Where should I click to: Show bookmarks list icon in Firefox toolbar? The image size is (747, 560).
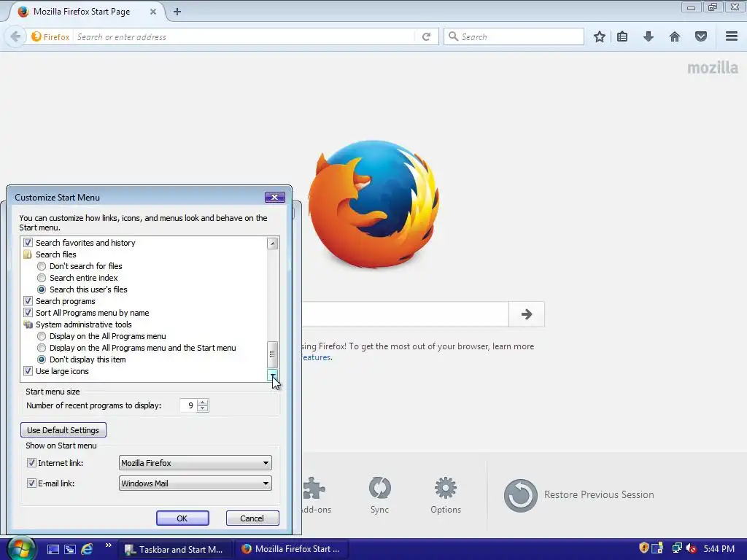click(622, 36)
